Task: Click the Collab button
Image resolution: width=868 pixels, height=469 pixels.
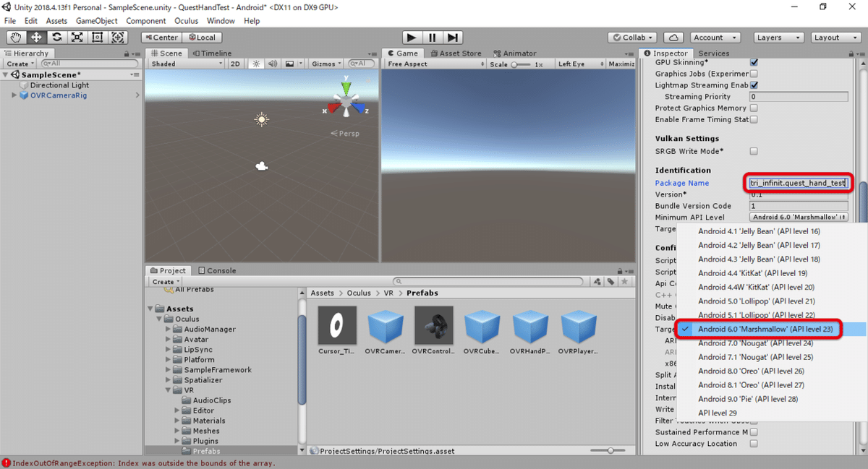Action: pyautogui.click(x=632, y=38)
